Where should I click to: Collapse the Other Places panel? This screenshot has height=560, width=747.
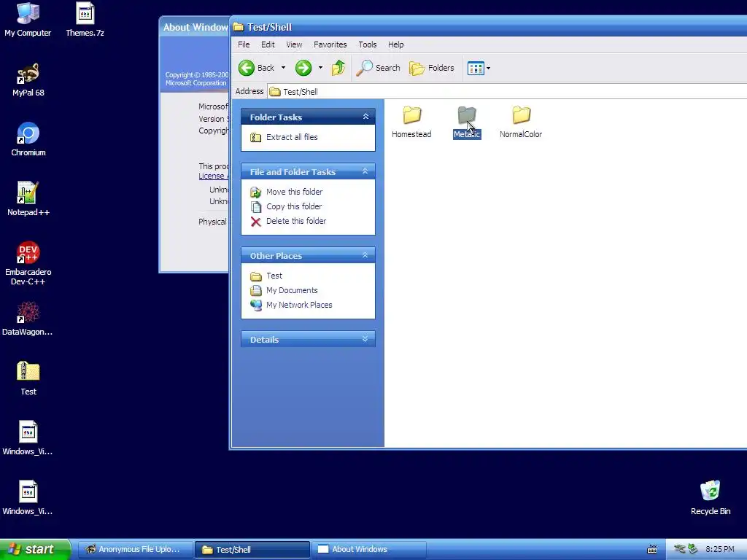[x=365, y=255]
